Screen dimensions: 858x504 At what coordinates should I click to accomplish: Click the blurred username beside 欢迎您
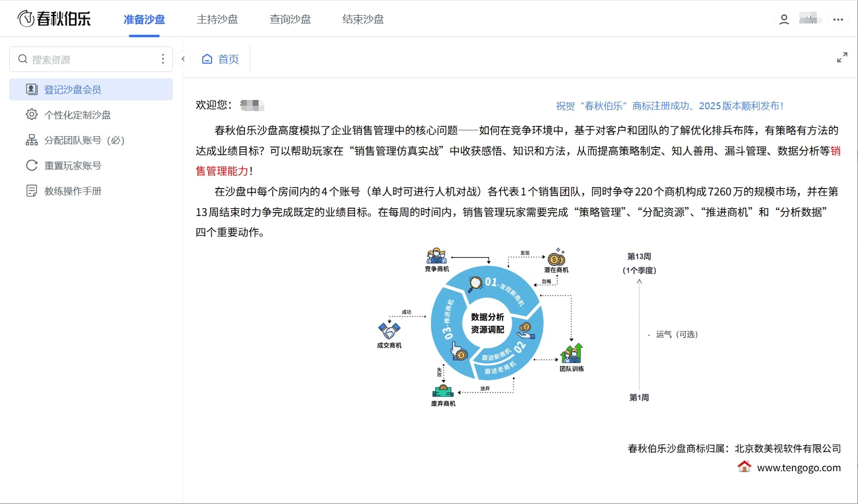coord(252,105)
